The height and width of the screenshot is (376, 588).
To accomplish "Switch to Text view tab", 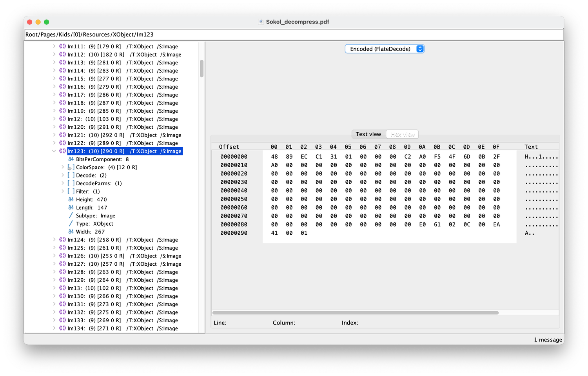I will click(x=368, y=134).
